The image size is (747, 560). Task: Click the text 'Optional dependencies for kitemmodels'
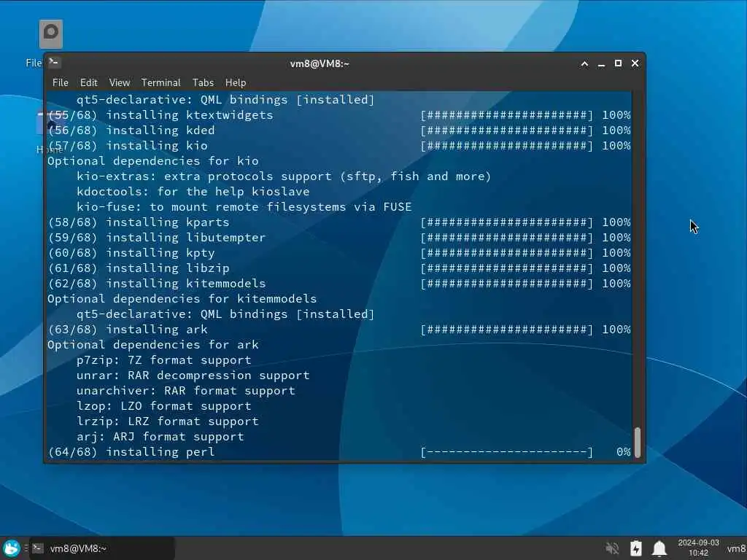[182, 298]
